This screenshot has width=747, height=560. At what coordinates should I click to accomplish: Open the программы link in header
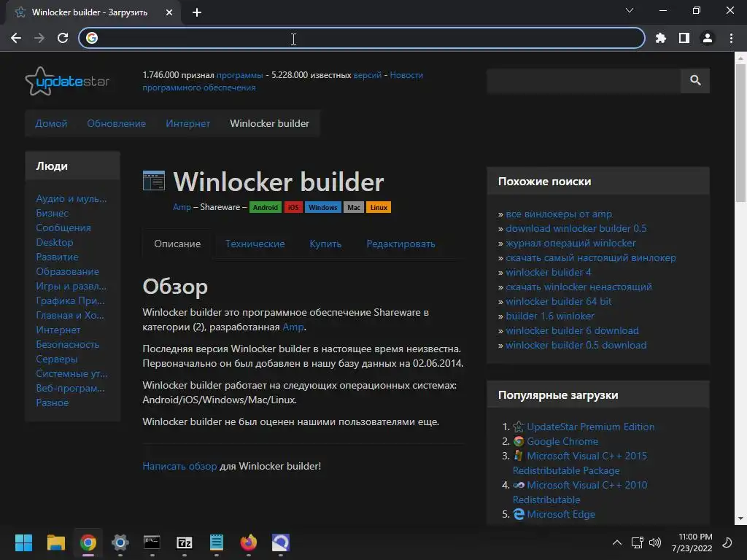coord(239,75)
